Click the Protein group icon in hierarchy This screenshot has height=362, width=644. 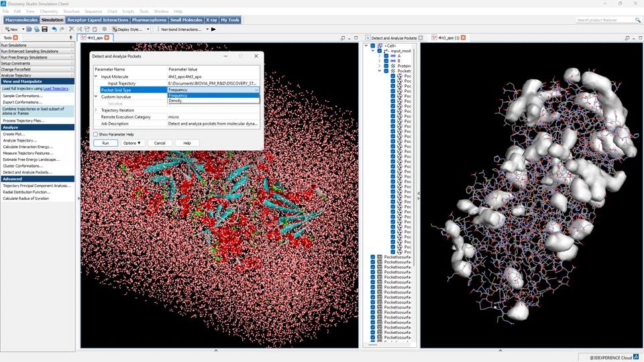click(x=393, y=66)
